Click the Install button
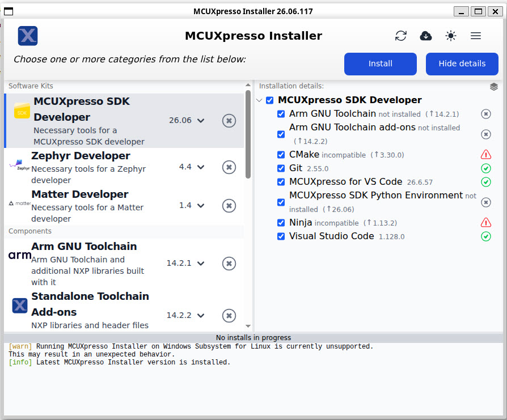The height and width of the screenshot is (420, 507). point(380,63)
